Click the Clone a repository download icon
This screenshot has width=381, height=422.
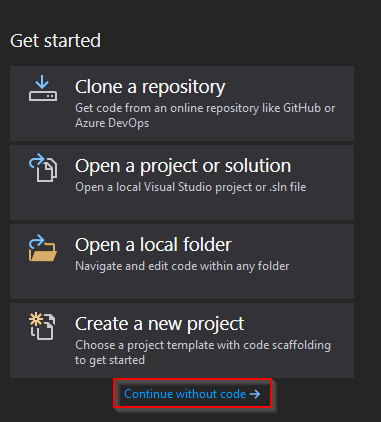[43, 88]
